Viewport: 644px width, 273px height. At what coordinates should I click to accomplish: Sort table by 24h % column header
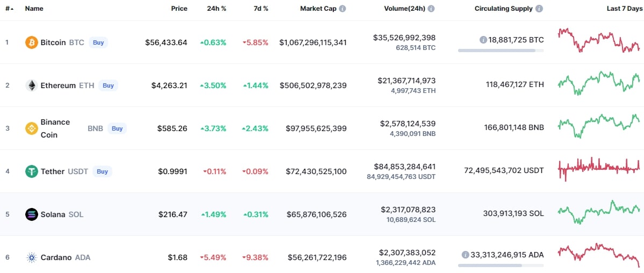pos(217,8)
